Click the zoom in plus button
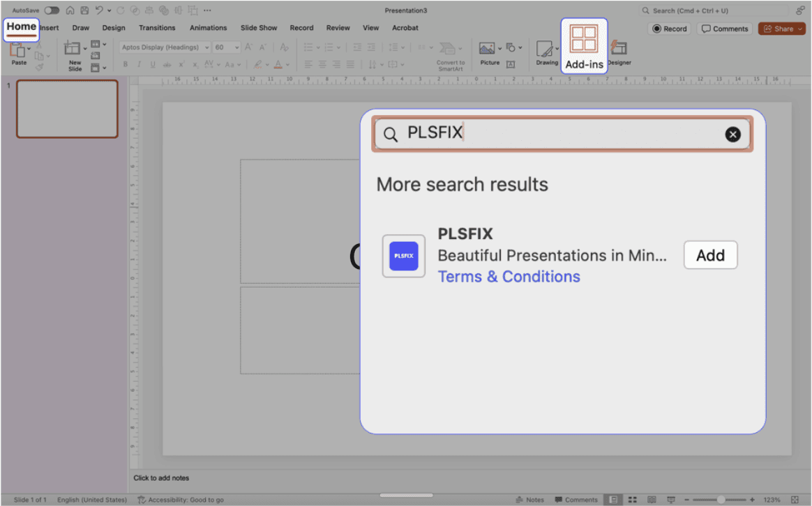Screen dimensions: 812x506 [x=753, y=500]
